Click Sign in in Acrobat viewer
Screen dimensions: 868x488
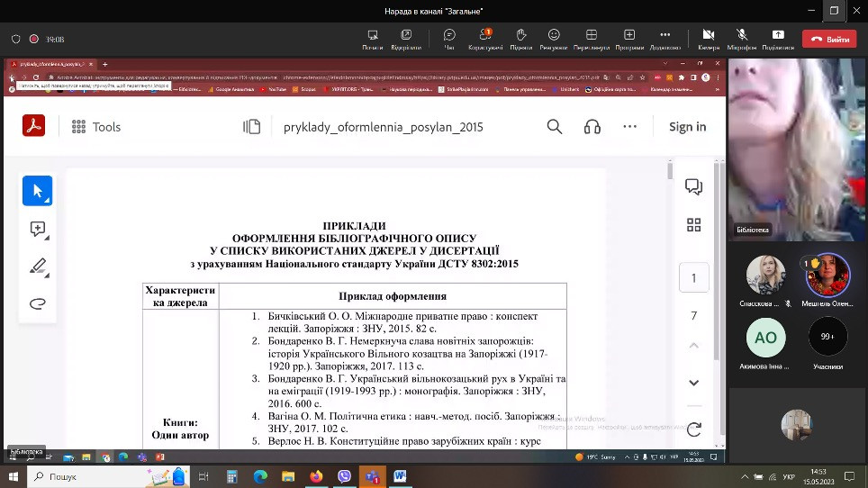click(687, 127)
